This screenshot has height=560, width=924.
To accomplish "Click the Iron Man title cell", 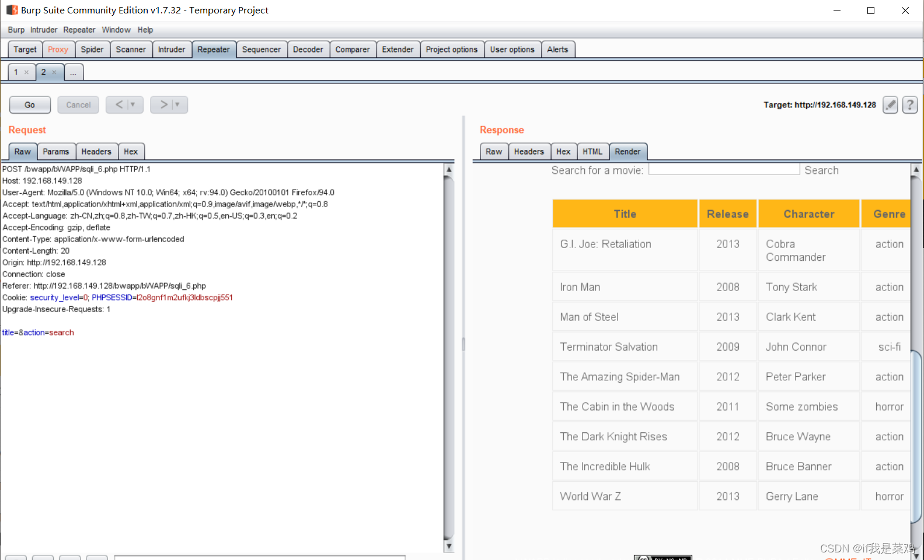I will tap(625, 287).
